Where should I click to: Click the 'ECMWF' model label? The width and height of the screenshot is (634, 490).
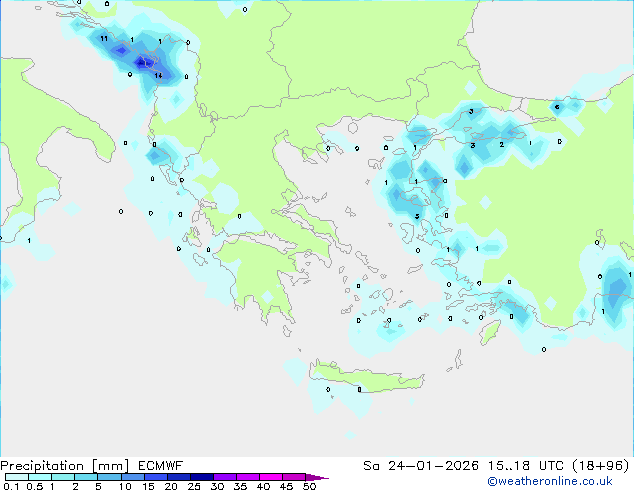click(161, 466)
